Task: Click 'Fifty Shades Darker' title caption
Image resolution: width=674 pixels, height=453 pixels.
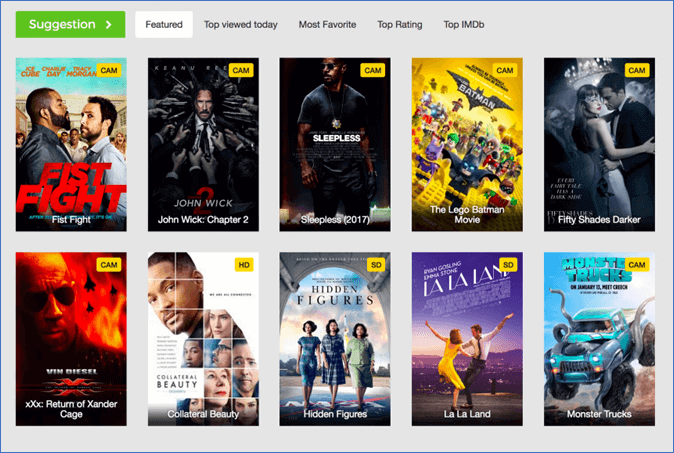Action: pos(599,220)
